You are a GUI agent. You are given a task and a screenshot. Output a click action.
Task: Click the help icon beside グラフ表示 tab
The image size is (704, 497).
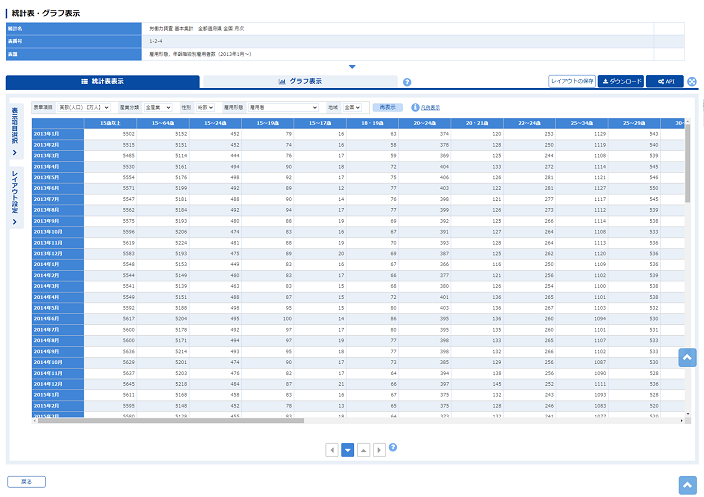407,82
